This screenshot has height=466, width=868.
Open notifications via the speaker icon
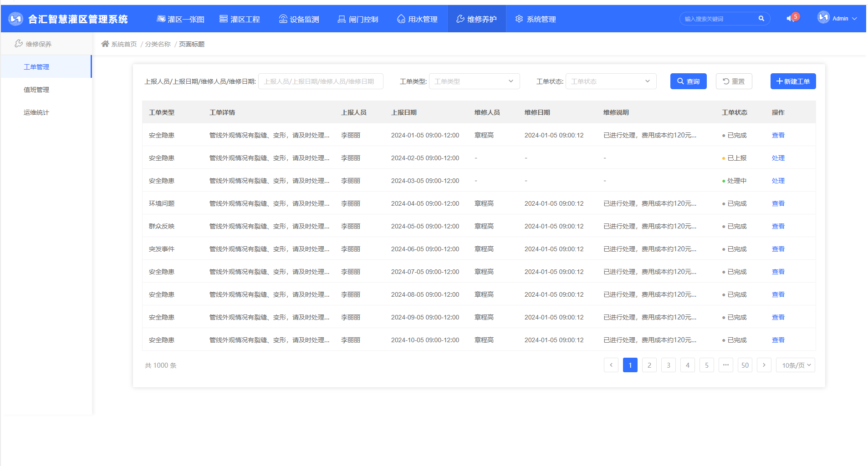point(790,19)
